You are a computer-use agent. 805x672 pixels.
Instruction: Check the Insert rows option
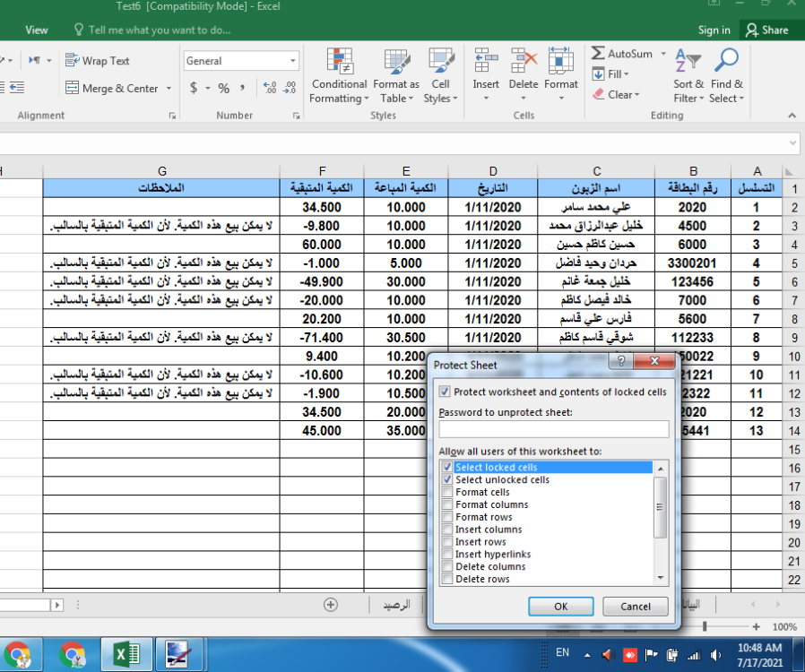[x=447, y=542]
